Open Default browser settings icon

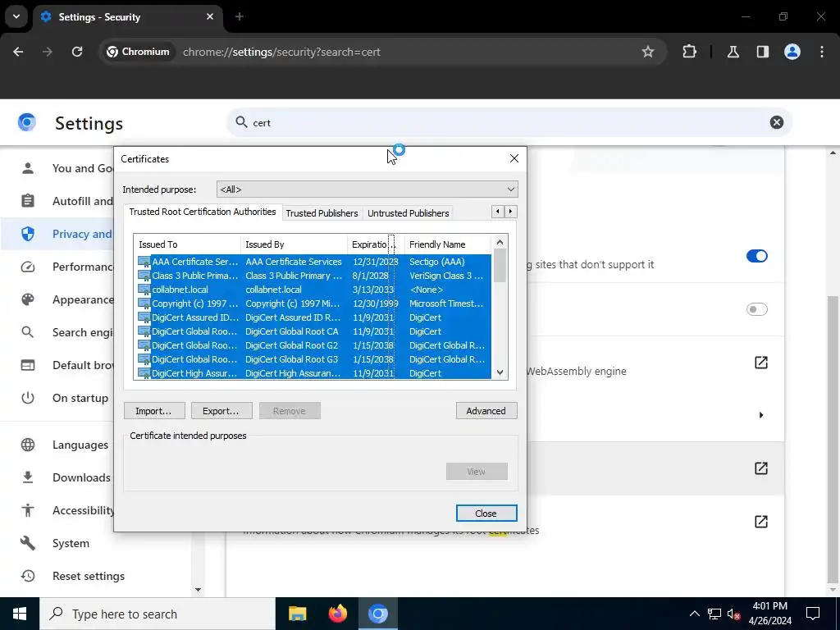[28, 365]
